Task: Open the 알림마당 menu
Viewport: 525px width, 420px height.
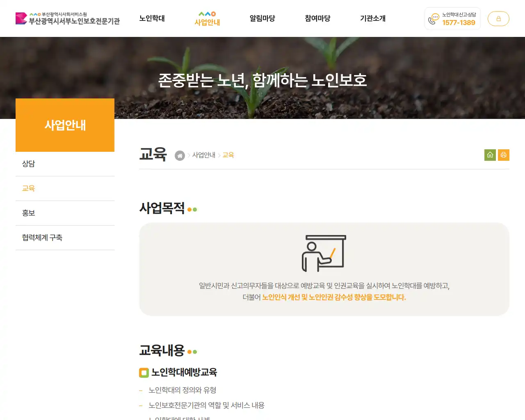Action: [x=262, y=18]
